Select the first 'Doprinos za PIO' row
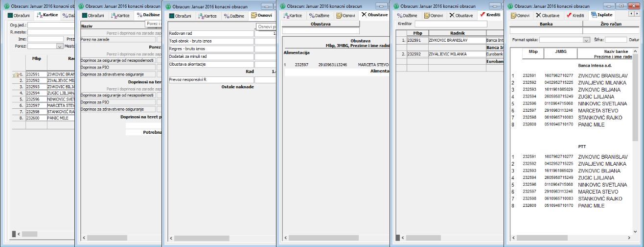The width and height of the screenshot is (644, 247). [x=118, y=67]
